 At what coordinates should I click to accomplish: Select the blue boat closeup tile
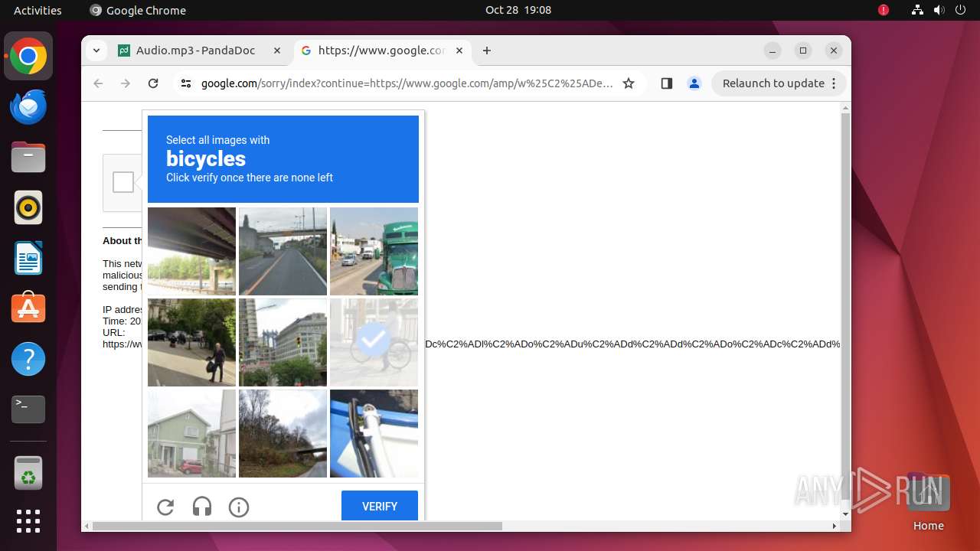374,433
